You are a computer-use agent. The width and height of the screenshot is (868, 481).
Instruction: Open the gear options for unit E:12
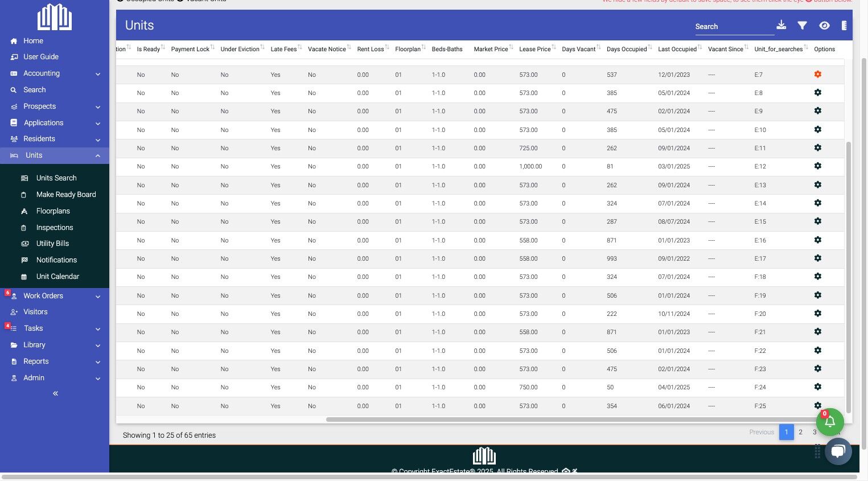click(817, 166)
